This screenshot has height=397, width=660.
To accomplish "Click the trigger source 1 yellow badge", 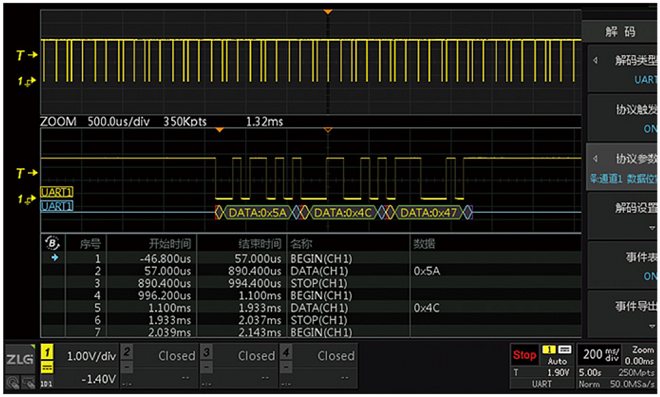I will [549, 350].
